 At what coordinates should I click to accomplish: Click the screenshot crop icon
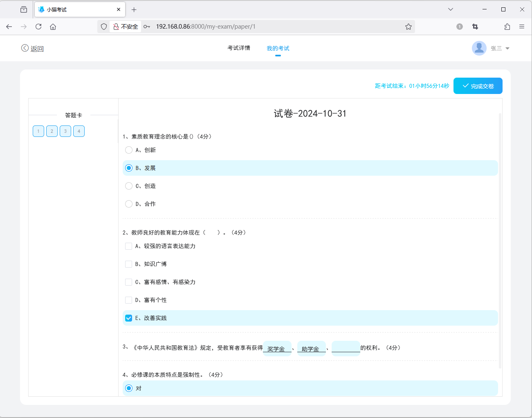coord(475,27)
